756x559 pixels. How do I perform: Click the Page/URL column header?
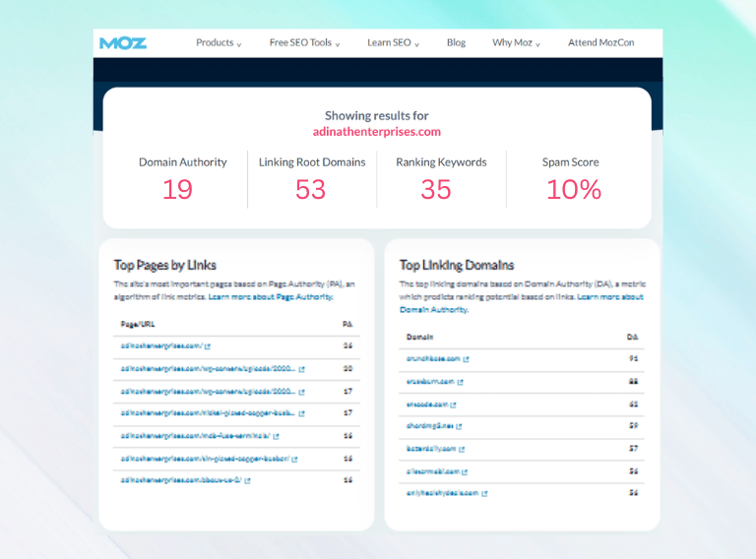pyautogui.click(x=138, y=325)
